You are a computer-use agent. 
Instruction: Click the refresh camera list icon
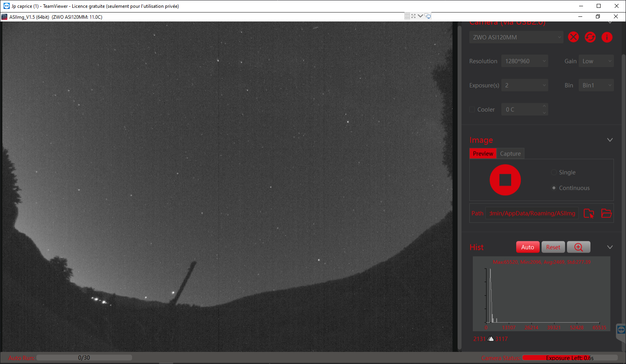click(590, 37)
